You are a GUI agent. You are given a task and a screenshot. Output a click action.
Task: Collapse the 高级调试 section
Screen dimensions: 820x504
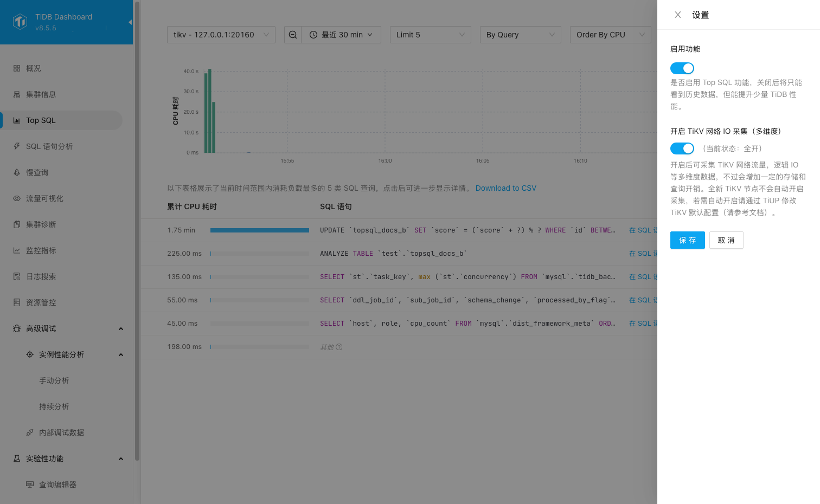coord(120,328)
